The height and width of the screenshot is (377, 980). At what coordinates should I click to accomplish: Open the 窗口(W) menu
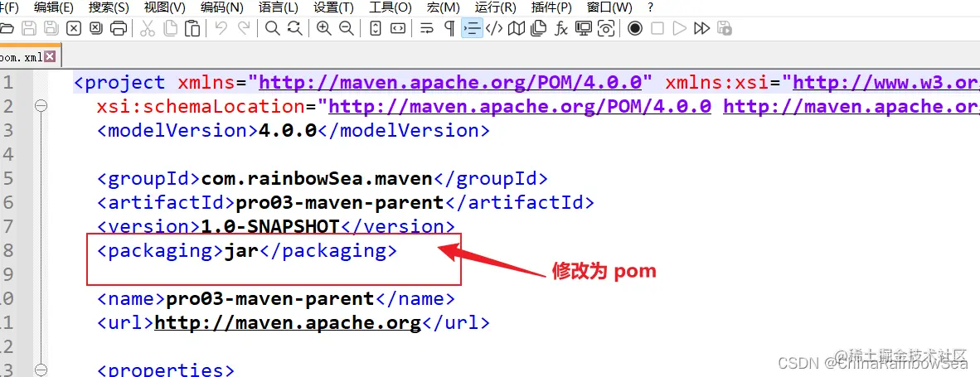[x=610, y=7]
